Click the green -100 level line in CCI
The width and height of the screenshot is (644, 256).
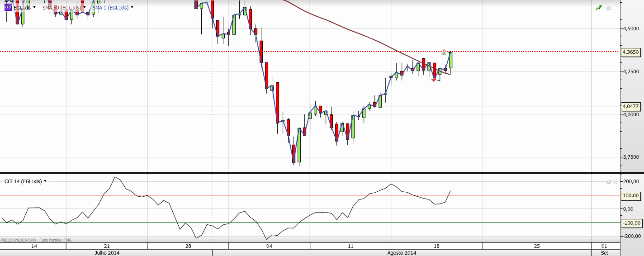309,223
